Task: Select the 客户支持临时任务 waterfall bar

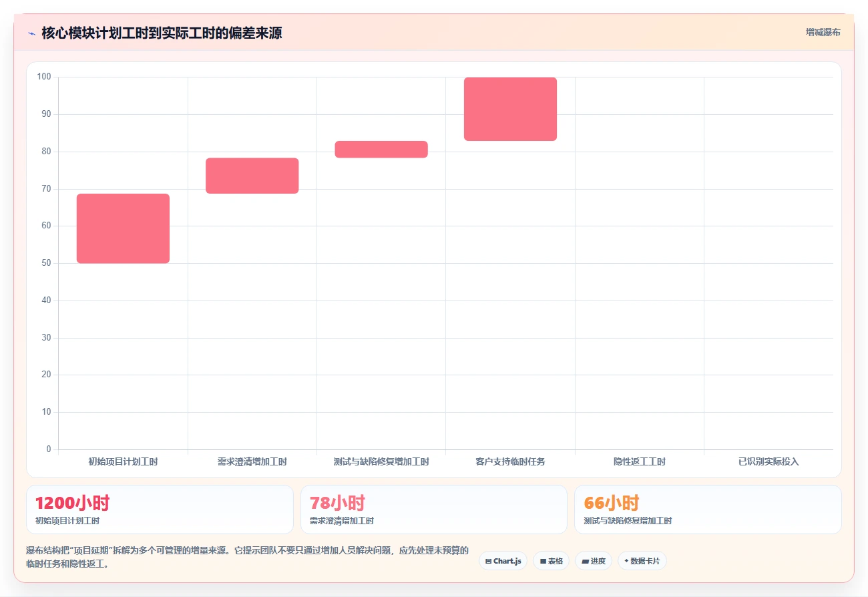Action: point(510,109)
